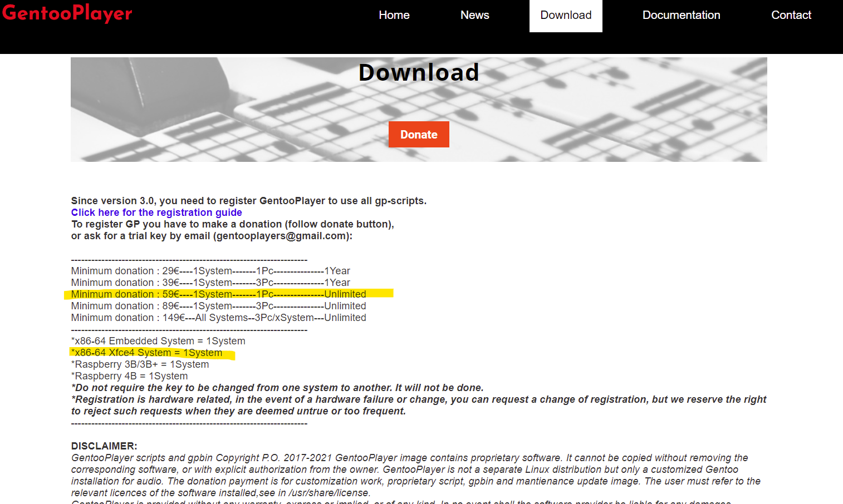Navigate to the Contact page
The image size is (843, 504).
[791, 15]
